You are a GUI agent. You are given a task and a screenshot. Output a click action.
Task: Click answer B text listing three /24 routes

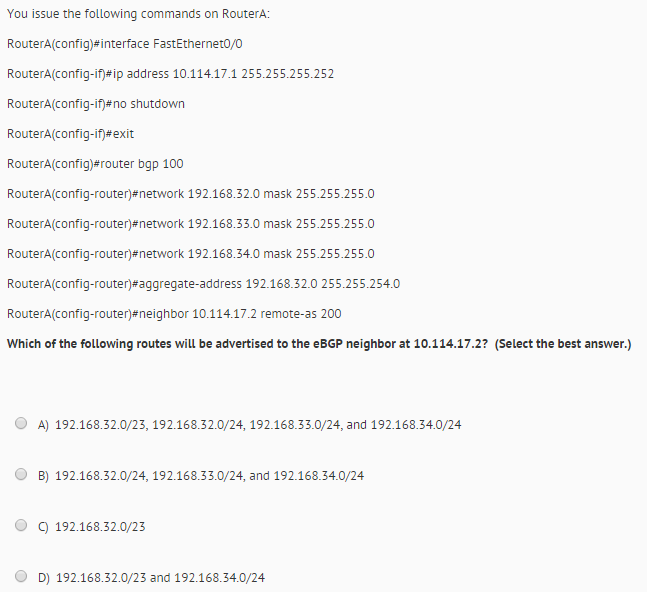[x=201, y=476]
